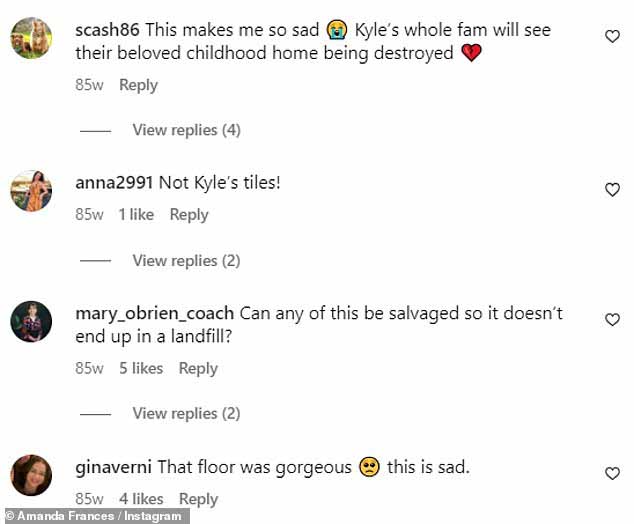The image size is (634, 524).
Task: View the 1 like on anna2991's comment
Action: coord(136,215)
